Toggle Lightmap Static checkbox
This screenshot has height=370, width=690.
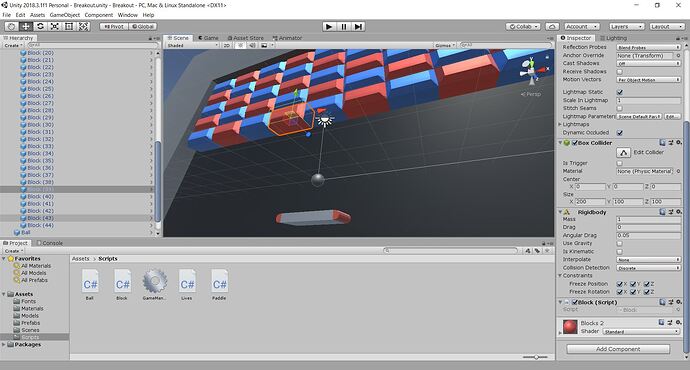click(620, 92)
